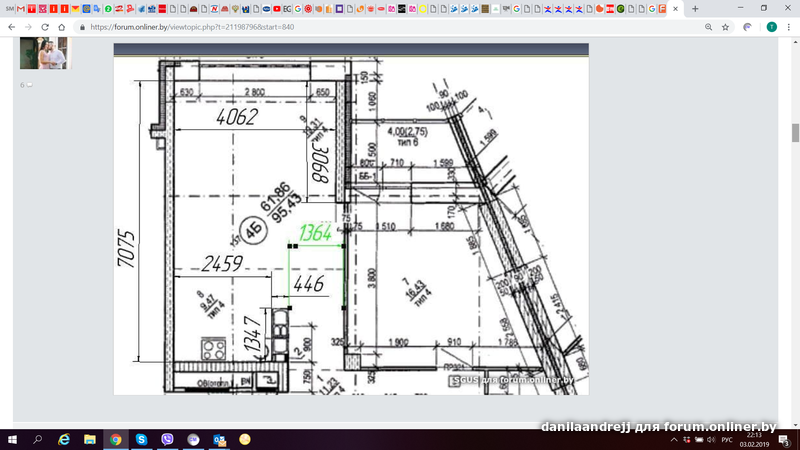Image resolution: width=800 pixels, height=450 pixels.
Task: Open the Chrome profile avatar
Action: click(x=771, y=27)
